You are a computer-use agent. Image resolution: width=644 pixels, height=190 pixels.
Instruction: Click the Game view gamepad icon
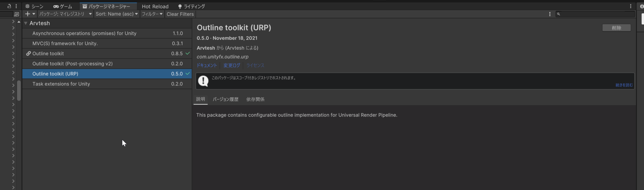tap(56, 6)
